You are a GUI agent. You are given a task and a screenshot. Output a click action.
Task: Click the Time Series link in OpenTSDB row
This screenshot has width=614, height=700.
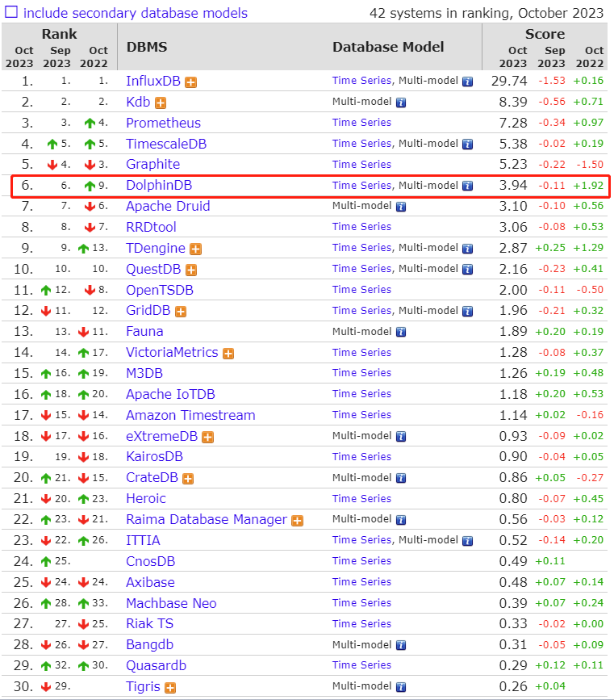[x=361, y=289]
